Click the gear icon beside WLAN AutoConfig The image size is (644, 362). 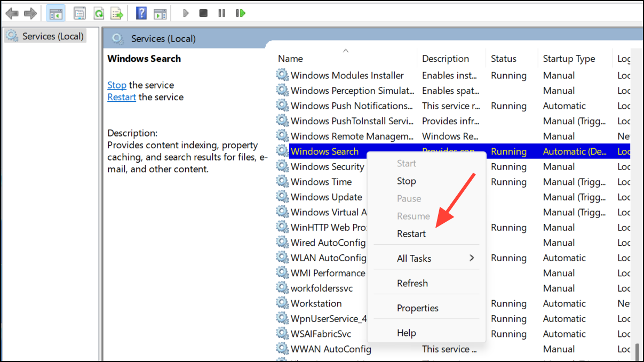[282, 258]
